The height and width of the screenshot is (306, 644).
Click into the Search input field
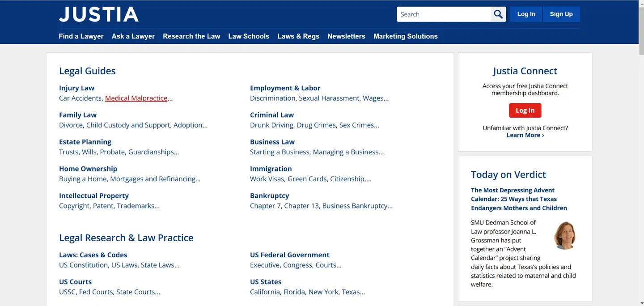coord(444,14)
